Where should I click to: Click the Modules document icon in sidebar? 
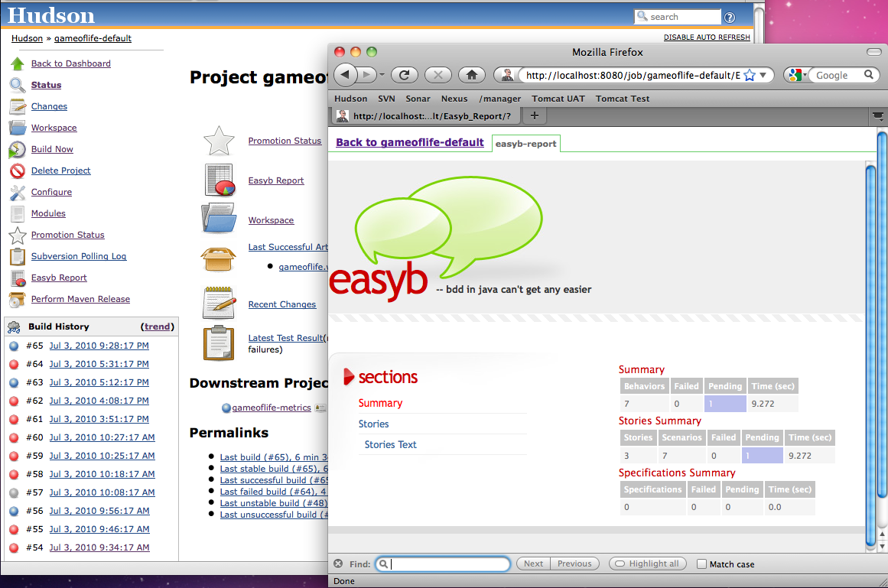(x=18, y=214)
